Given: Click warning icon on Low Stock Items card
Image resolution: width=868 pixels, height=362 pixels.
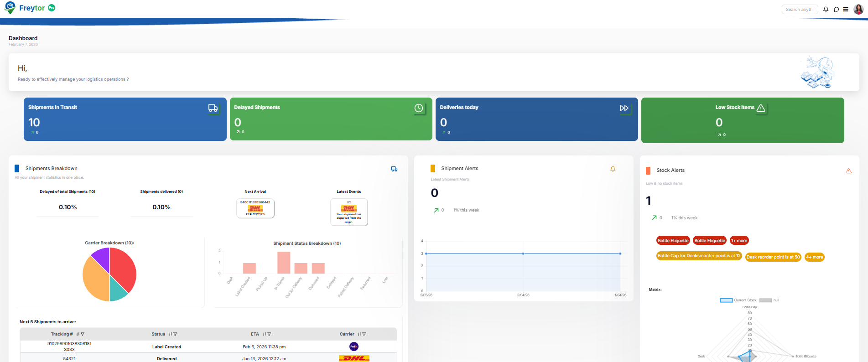Looking at the screenshot, I should click(x=761, y=108).
